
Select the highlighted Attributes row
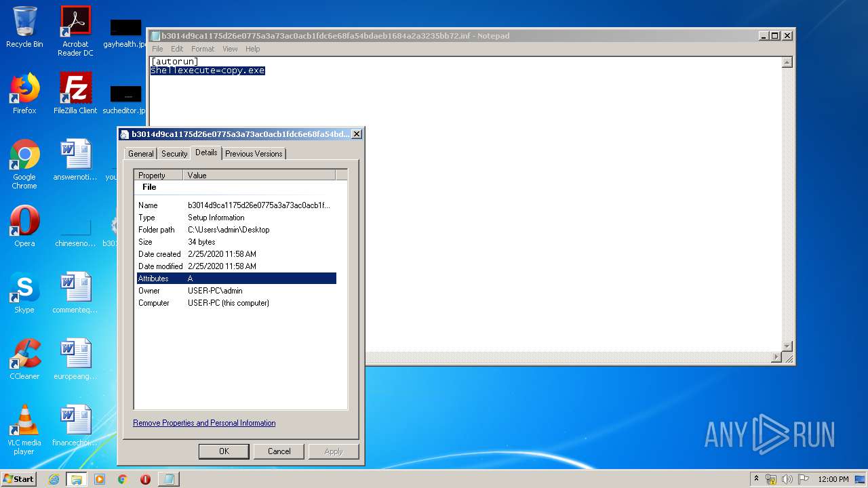pyautogui.click(x=237, y=279)
